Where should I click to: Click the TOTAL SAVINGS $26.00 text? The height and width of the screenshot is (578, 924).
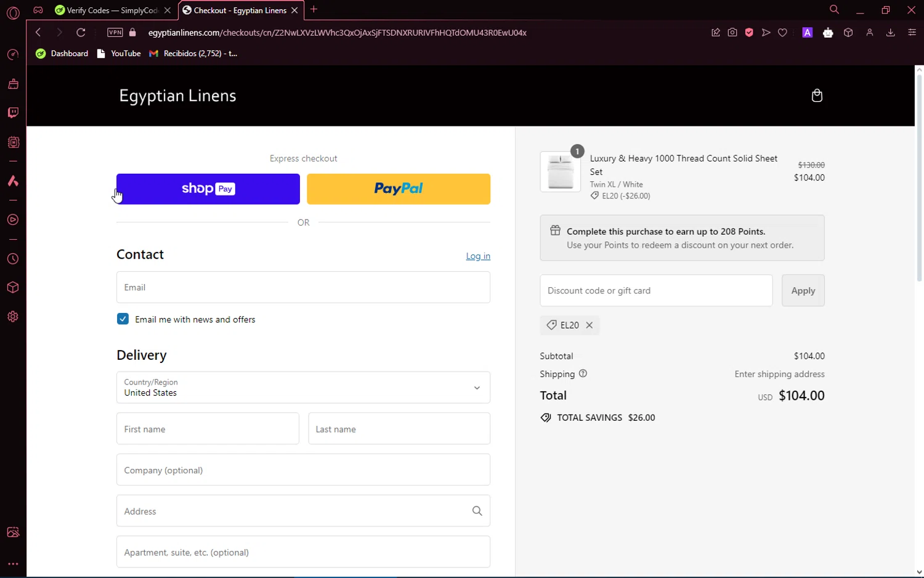[x=606, y=418]
